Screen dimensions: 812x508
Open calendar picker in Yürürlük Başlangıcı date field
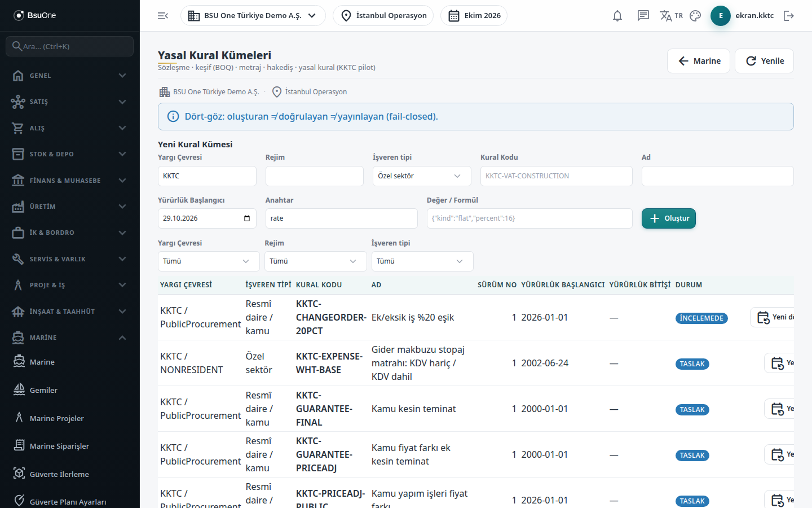[x=247, y=218]
